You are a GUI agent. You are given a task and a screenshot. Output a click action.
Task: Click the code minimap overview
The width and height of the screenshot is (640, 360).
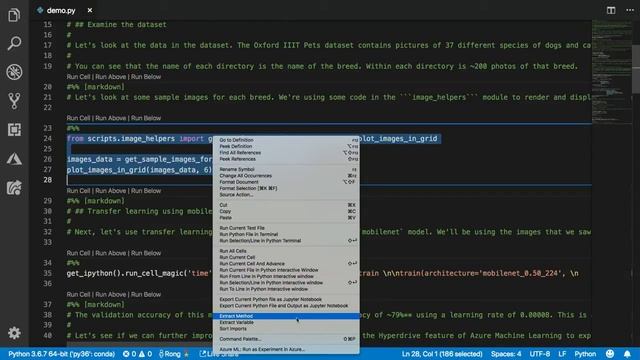point(611,73)
